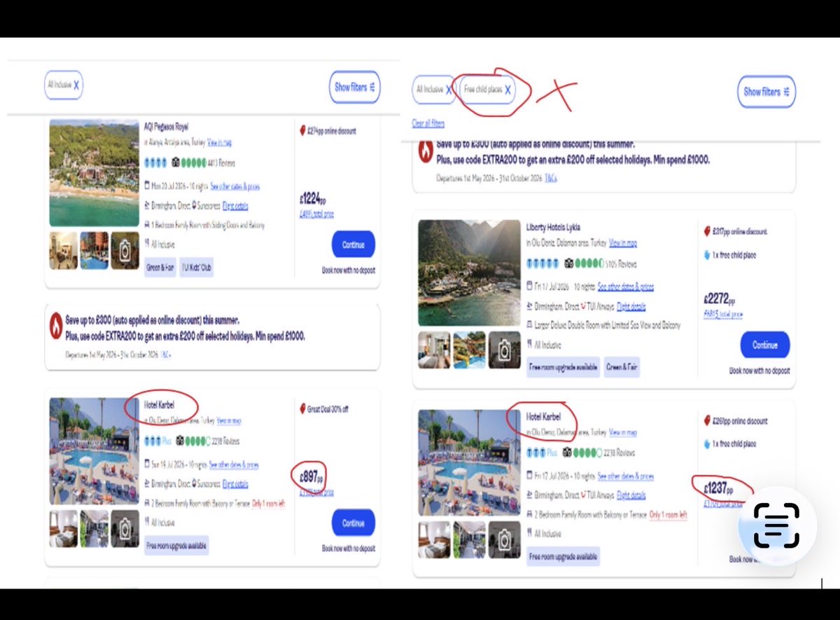Open pool photo on £897pp Hotel Karbel card
The width and height of the screenshot is (840, 620).
94,451
